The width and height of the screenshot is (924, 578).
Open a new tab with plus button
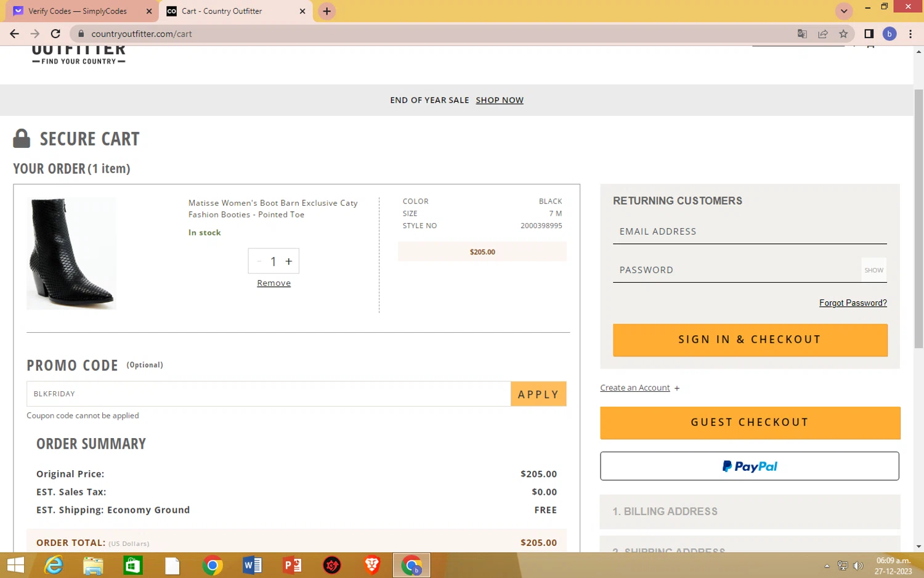coord(326,11)
